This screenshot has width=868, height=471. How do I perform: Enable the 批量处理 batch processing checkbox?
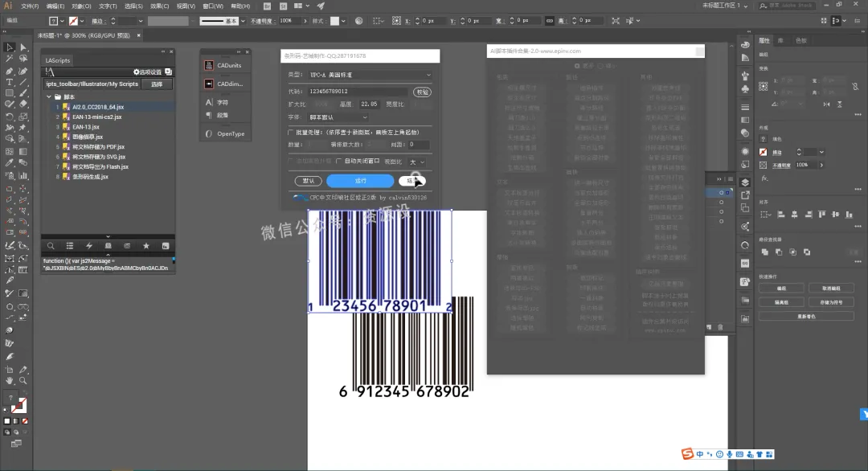point(291,132)
